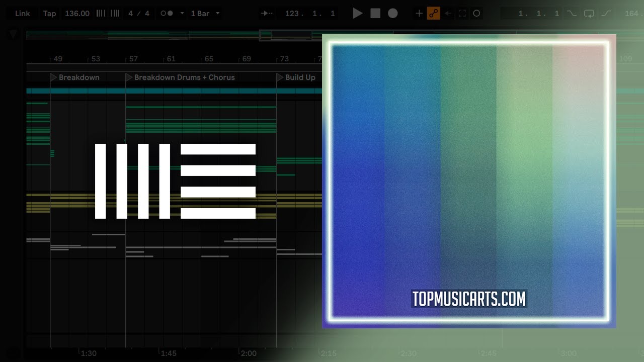Enable MIDI Arrangement Overdub plus icon

click(x=419, y=14)
